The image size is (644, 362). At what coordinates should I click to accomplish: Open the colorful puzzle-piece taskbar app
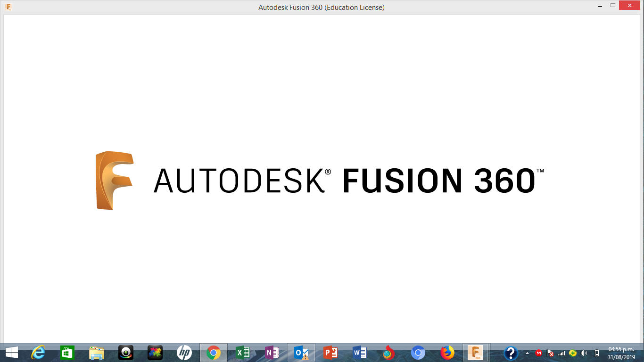[155, 353]
